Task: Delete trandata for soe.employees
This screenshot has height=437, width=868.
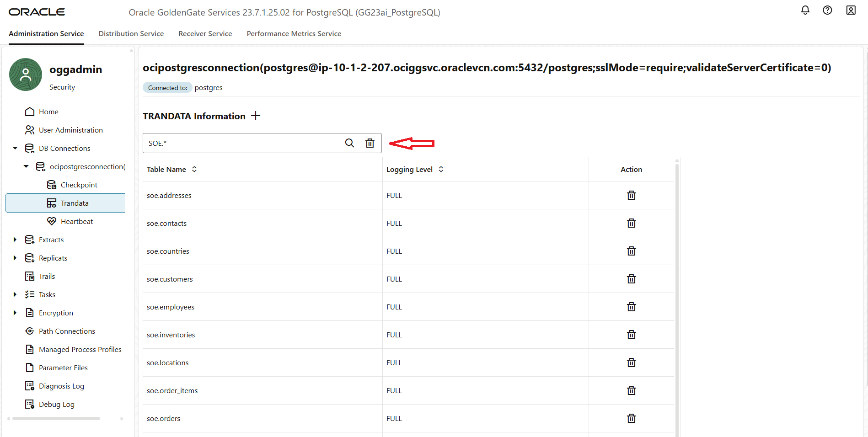Action: (x=632, y=307)
